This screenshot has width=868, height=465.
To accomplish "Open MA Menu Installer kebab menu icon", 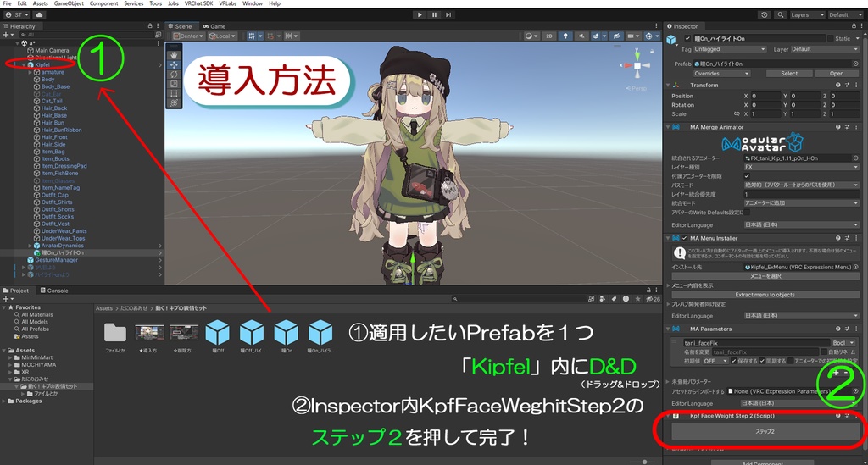I will coord(856,238).
